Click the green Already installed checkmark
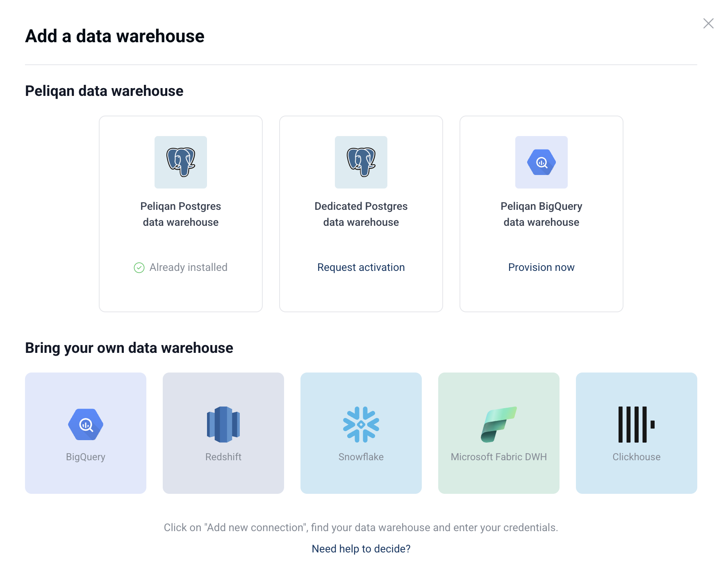 click(139, 268)
